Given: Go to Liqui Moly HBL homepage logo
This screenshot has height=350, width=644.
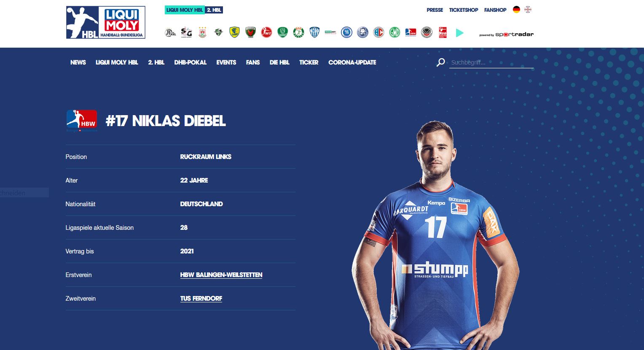Looking at the screenshot, I should (106, 22).
